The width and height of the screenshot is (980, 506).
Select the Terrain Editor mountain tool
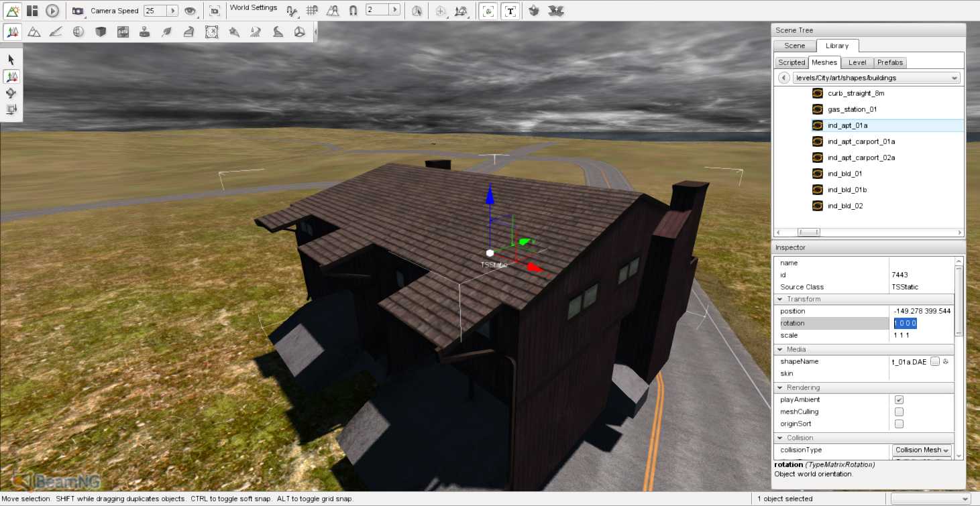coord(34,31)
